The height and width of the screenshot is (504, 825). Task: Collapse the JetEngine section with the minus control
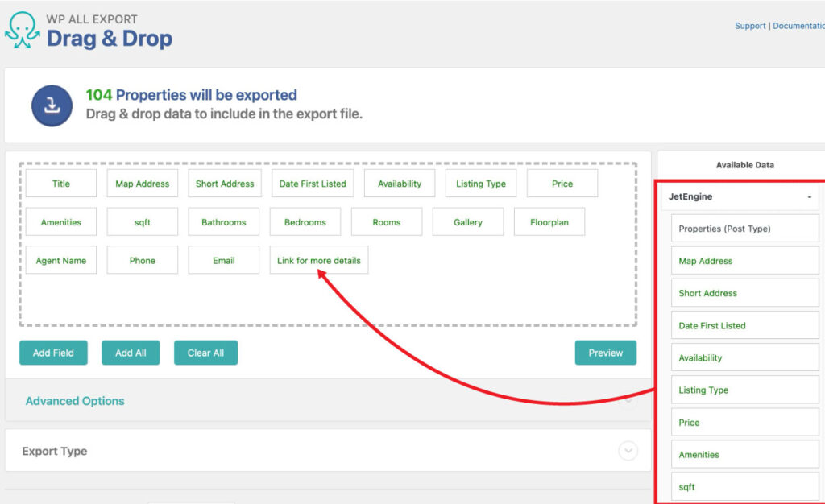(811, 196)
